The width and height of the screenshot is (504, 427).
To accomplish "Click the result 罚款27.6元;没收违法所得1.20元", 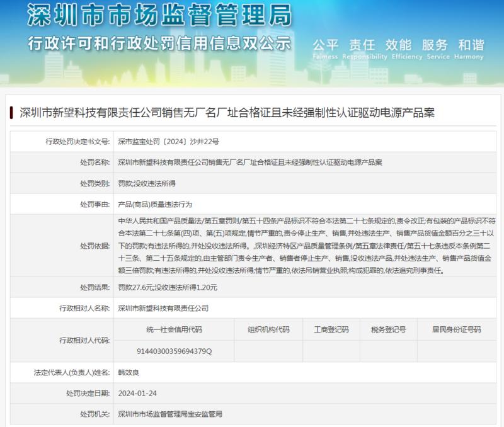I will 168,287.
